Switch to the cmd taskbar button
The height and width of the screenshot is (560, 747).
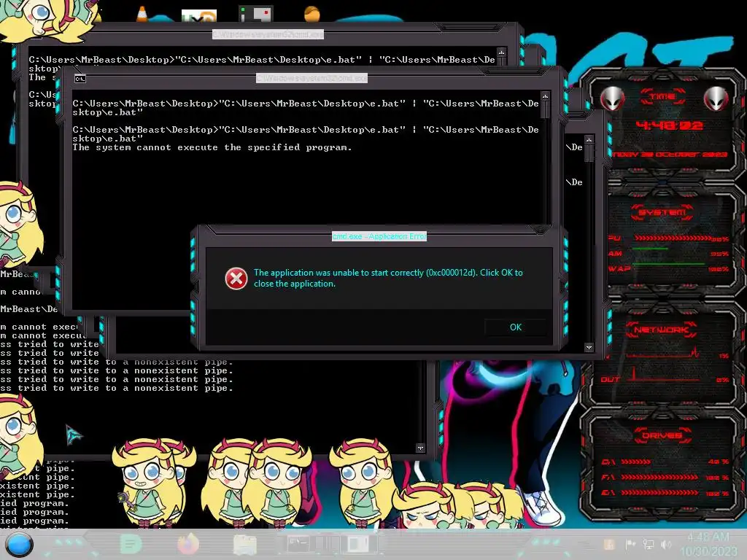click(x=298, y=544)
